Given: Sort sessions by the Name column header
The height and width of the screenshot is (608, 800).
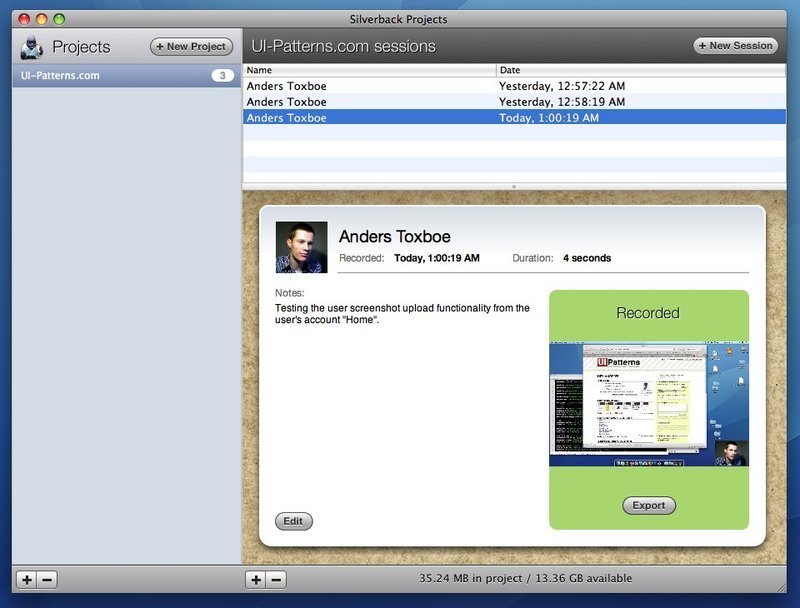Looking at the screenshot, I should [x=370, y=70].
